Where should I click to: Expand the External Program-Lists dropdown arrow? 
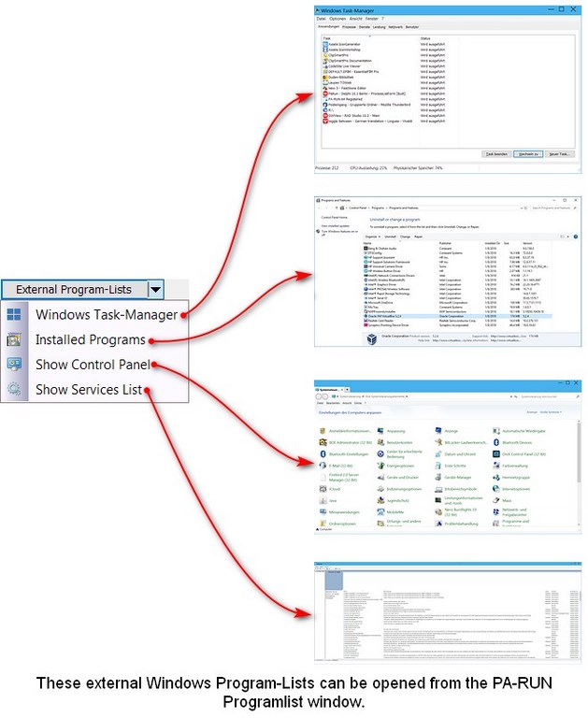coord(156,290)
